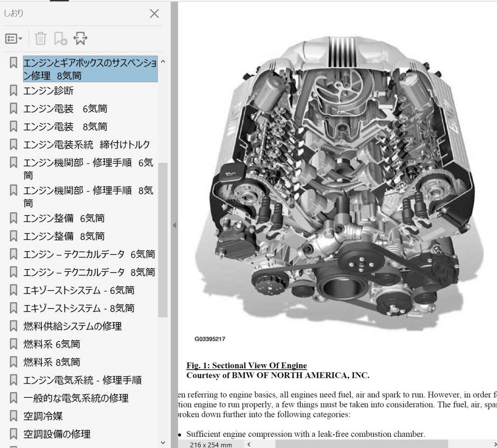Go to 燃料供給システムの修理 bookmark
This screenshot has width=497, height=448.
click(72, 326)
